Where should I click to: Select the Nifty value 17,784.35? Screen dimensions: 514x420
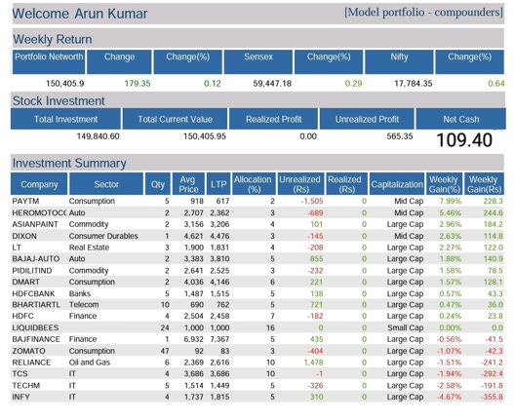[x=413, y=84]
